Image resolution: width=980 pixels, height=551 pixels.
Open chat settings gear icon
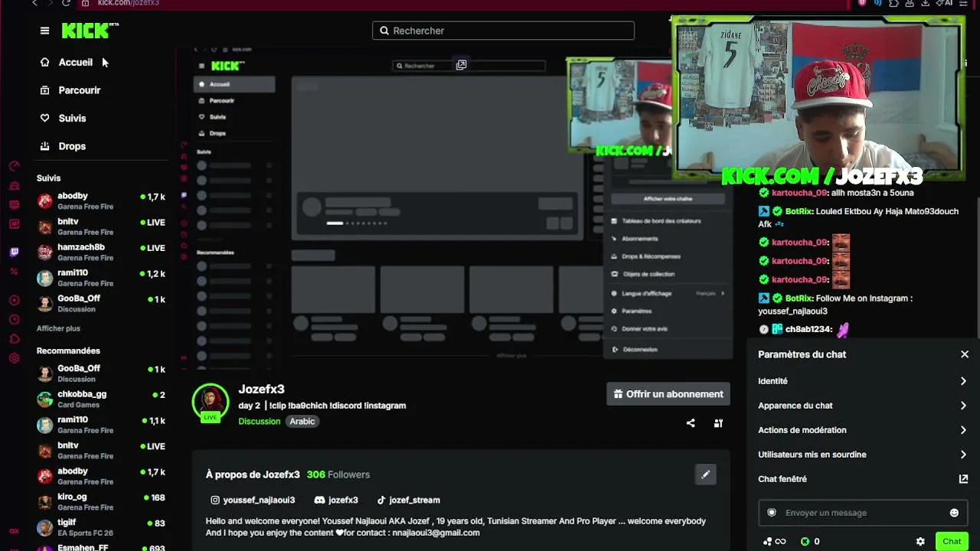pyautogui.click(x=920, y=542)
